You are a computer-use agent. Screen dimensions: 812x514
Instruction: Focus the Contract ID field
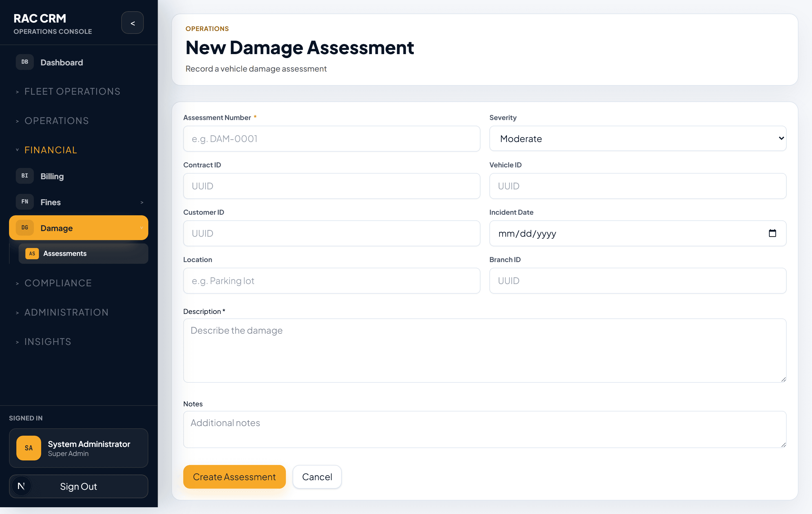coord(332,186)
